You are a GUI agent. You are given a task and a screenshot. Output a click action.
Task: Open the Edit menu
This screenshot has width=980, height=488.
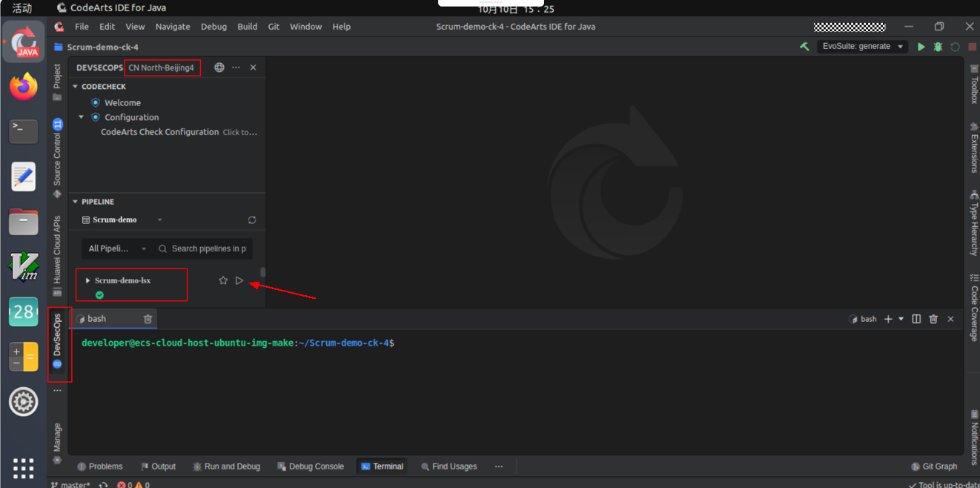click(107, 27)
